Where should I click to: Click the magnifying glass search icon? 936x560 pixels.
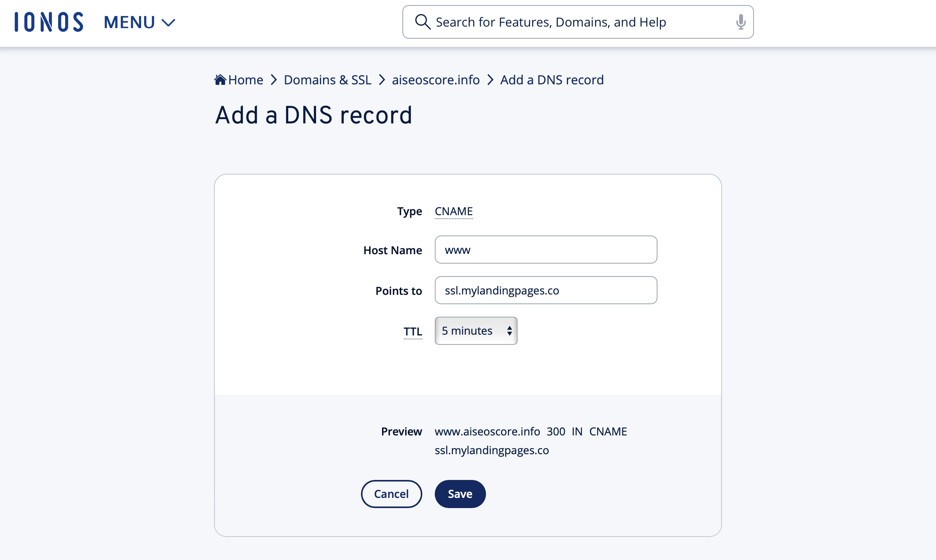point(423,23)
